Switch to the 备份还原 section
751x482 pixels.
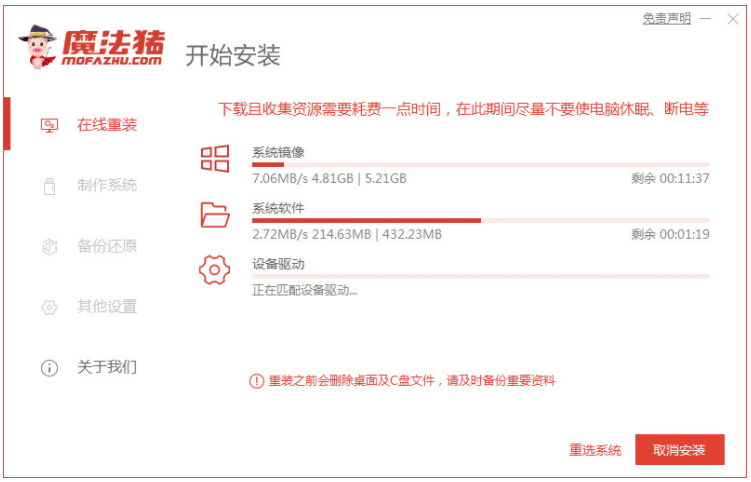pos(107,246)
